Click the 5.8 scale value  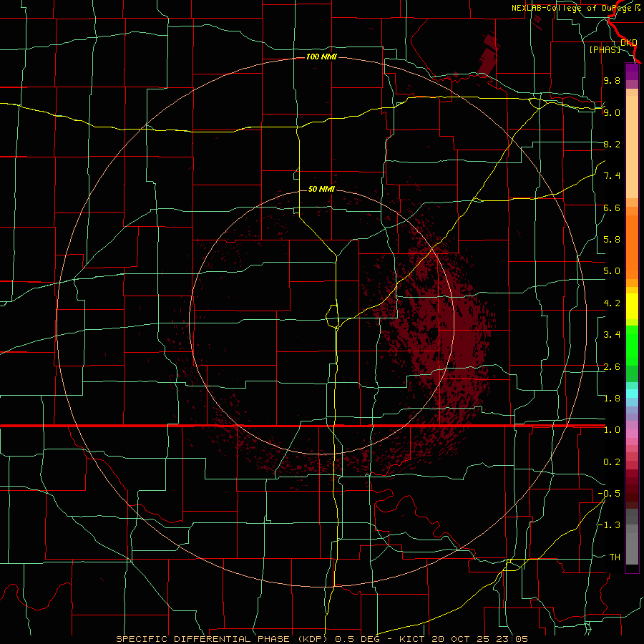click(612, 240)
